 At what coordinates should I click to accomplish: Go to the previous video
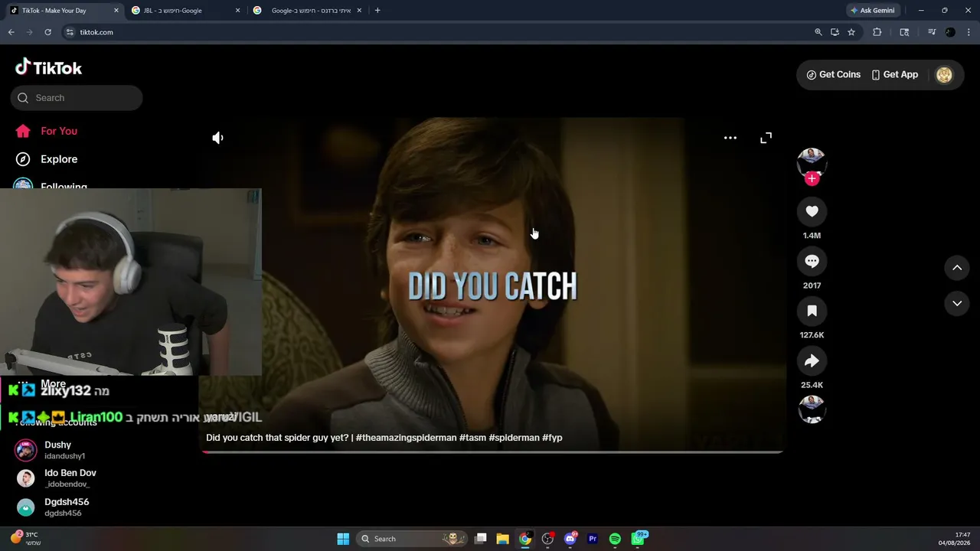click(957, 267)
